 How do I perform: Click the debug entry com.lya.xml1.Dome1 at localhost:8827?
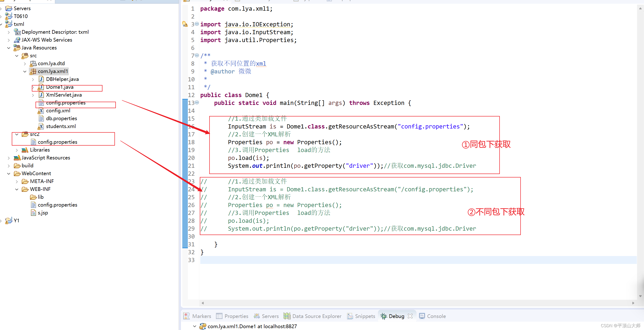(x=252, y=326)
